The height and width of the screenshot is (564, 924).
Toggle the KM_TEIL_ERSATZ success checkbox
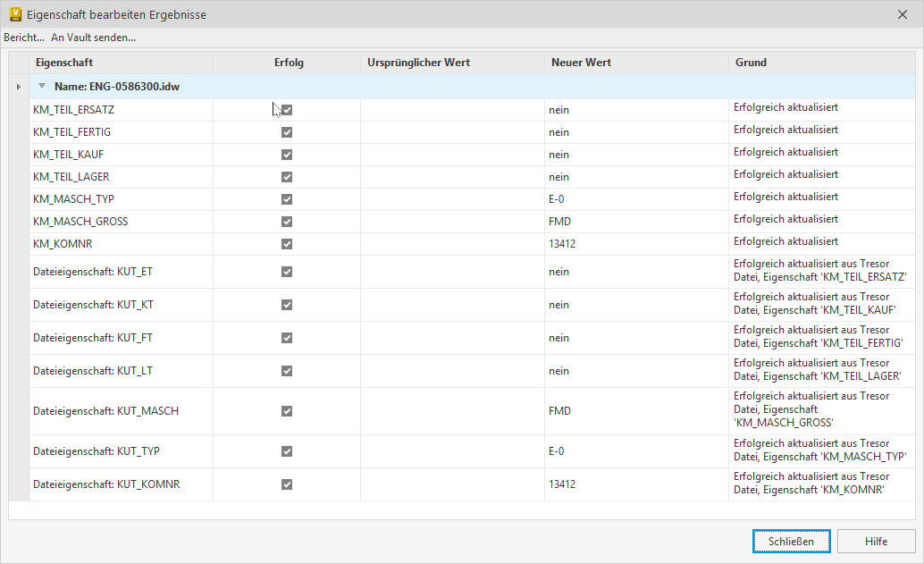coord(287,110)
